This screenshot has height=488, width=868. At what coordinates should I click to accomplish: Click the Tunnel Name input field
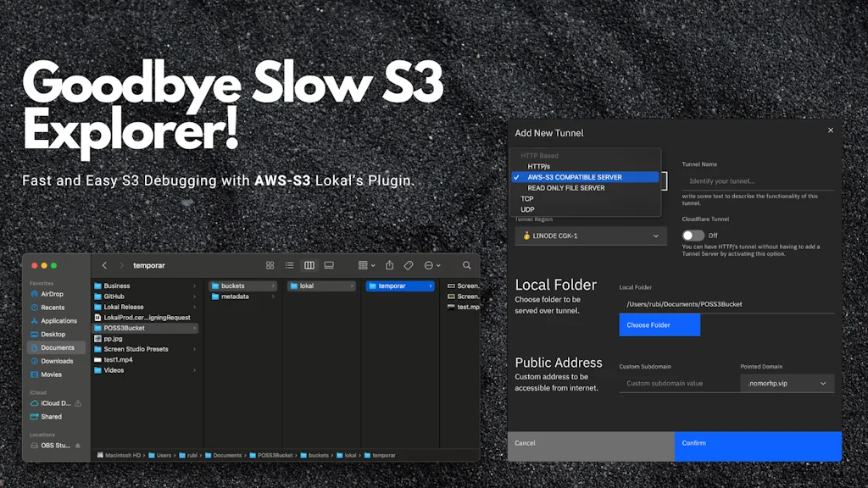pos(757,181)
